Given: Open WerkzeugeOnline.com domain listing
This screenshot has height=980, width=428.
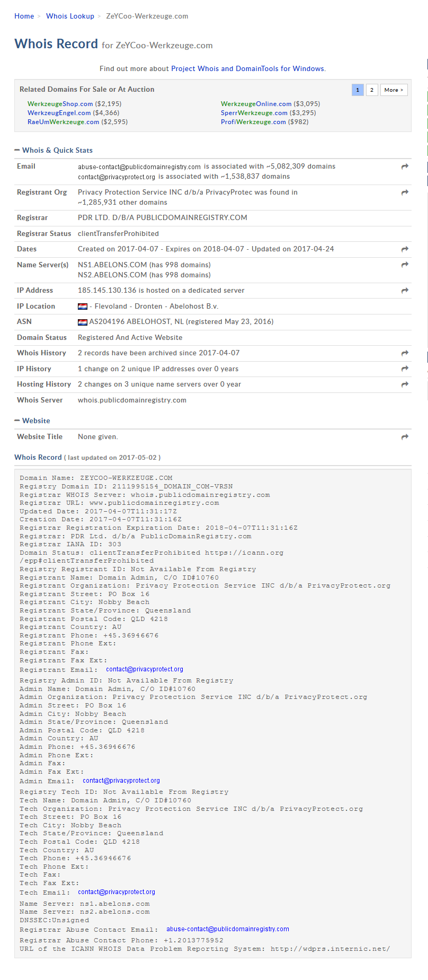Looking at the screenshot, I should 256,104.
